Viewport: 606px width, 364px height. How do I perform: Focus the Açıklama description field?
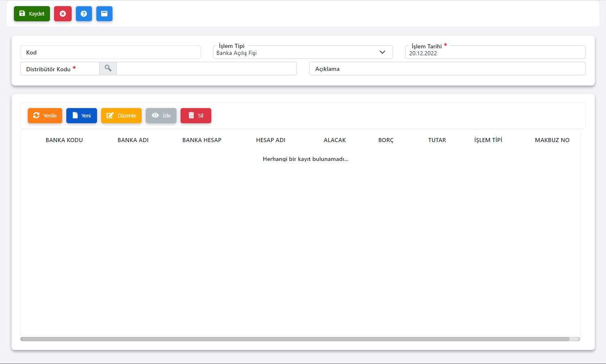click(x=447, y=69)
